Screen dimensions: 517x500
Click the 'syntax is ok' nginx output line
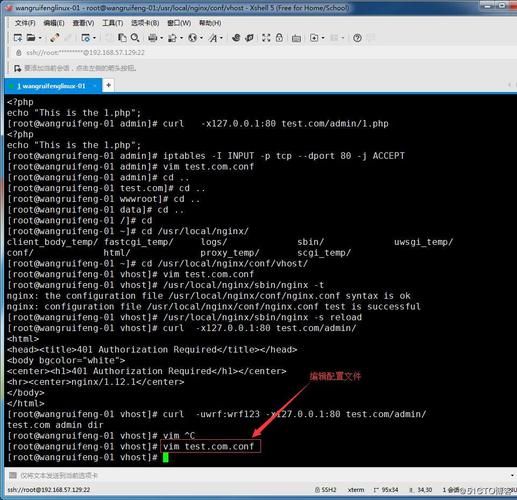(209, 296)
